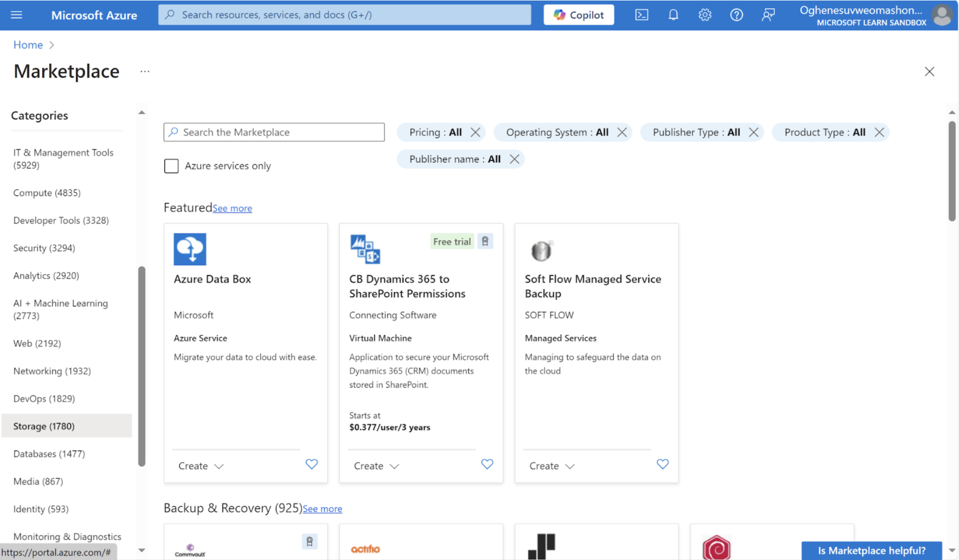Select the Compute category
Image resolution: width=959 pixels, height=560 pixels.
pyautogui.click(x=67, y=193)
